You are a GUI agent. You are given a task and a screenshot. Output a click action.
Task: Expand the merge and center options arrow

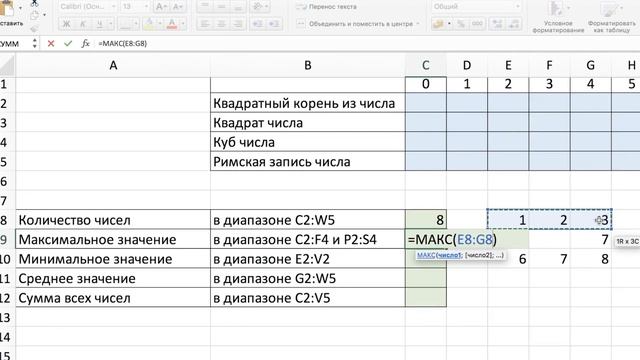pyautogui.click(x=418, y=24)
